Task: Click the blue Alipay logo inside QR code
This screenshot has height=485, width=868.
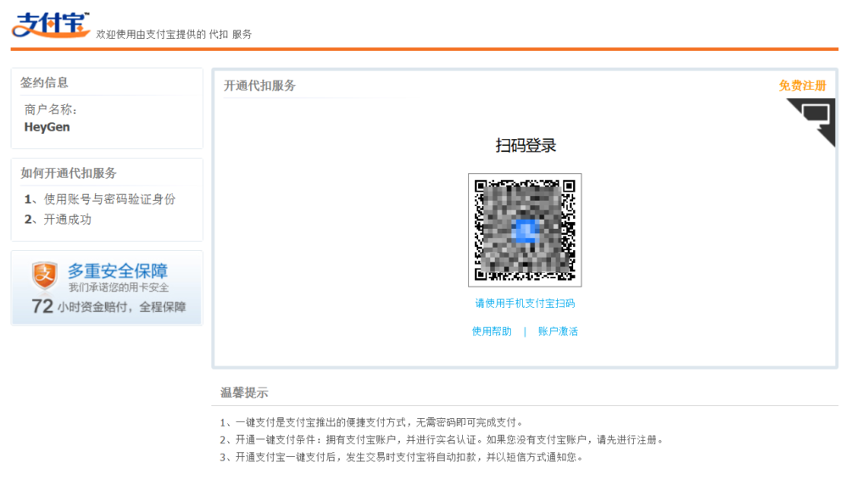Action: tap(525, 231)
